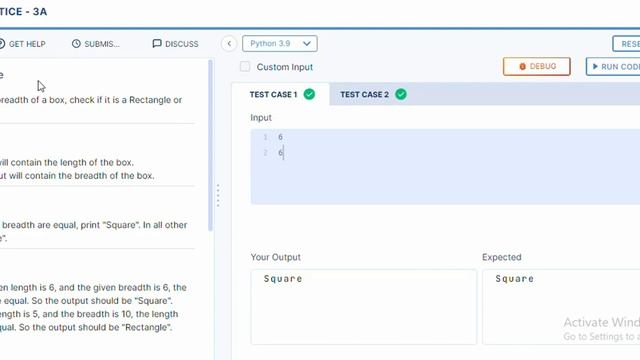Click the Submissions clock icon

(x=76, y=43)
